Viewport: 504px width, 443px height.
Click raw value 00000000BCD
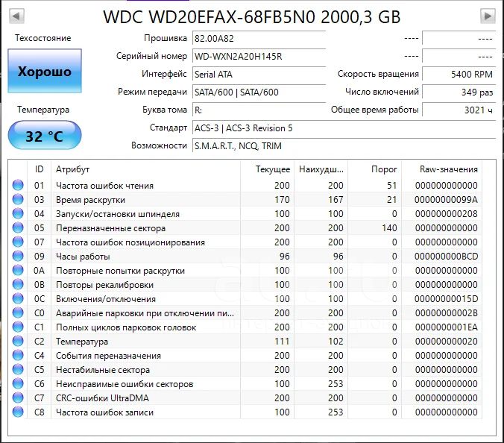[x=446, y=257]
